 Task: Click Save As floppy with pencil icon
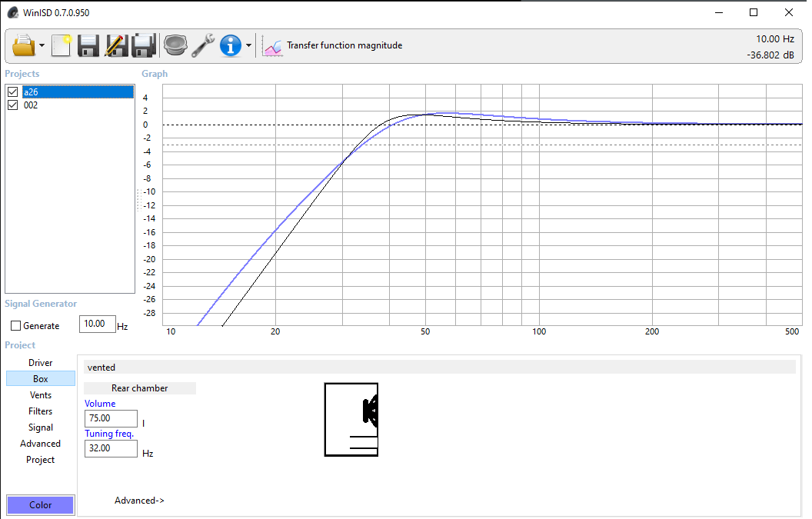pyautogui.click(x=116, y=45)
